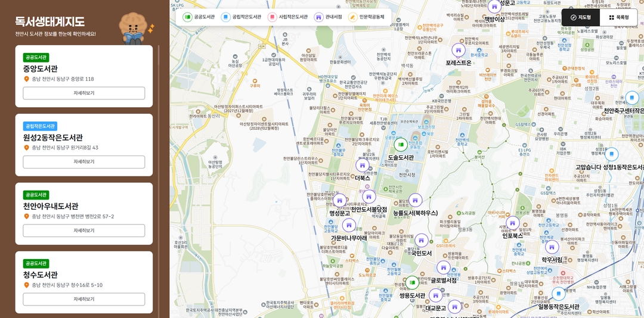
Task: Select the 포레스트온 marker on map
Action: [458, 50]
